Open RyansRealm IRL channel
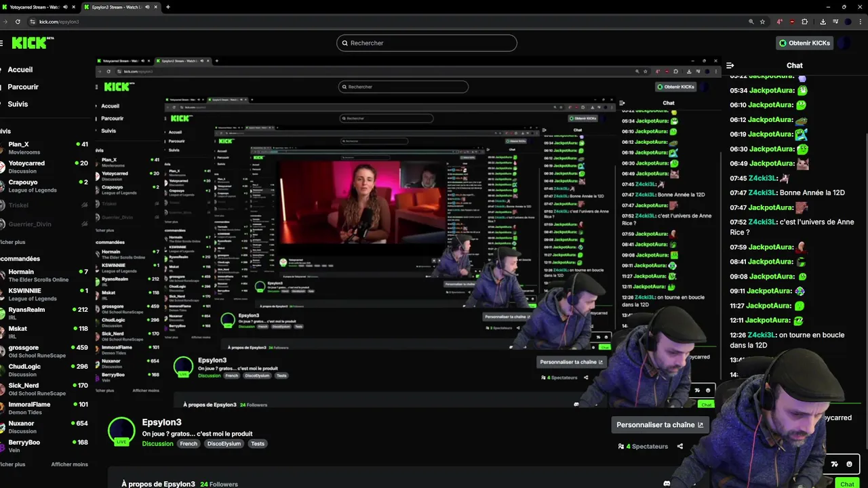 [44, 313]
